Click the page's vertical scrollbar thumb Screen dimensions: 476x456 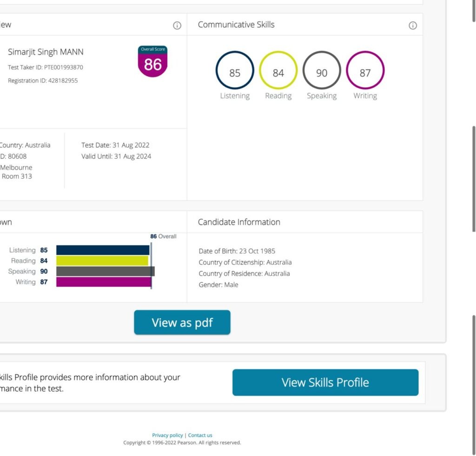474,179
